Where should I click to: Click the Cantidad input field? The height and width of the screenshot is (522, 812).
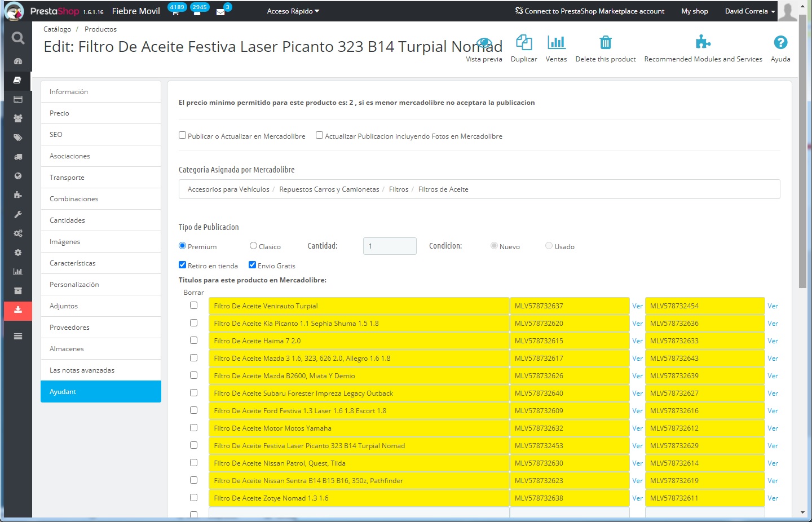click(390, 246)
